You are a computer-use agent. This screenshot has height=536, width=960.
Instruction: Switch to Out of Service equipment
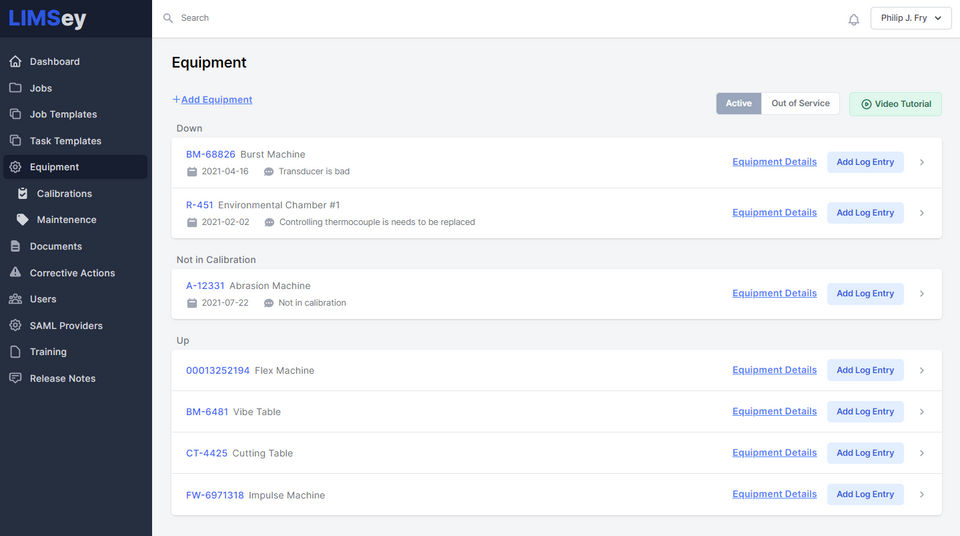pyautogui.click(x=800, y=104)
